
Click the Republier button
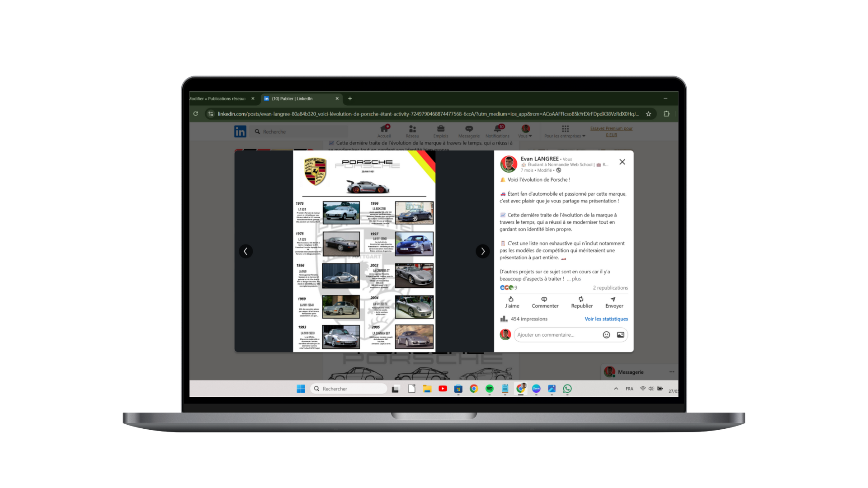pyautogui.click(x=581, y=302)
